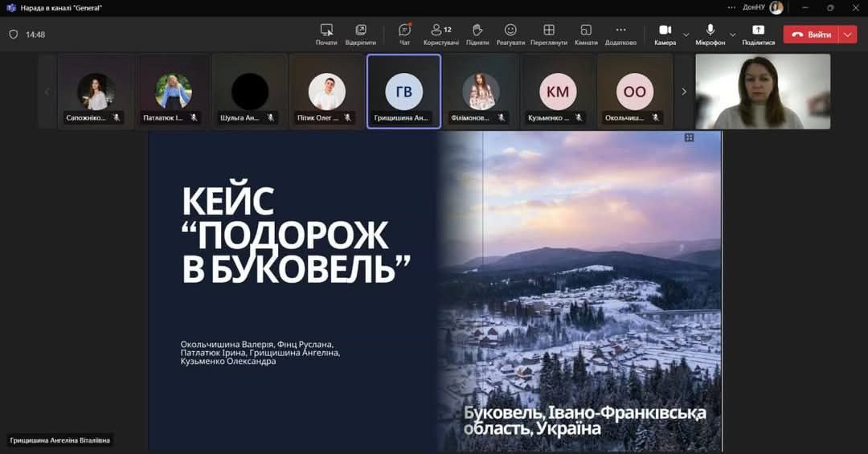
Task: Select participant Пітик Олег tile
Action: click(326, 92)
